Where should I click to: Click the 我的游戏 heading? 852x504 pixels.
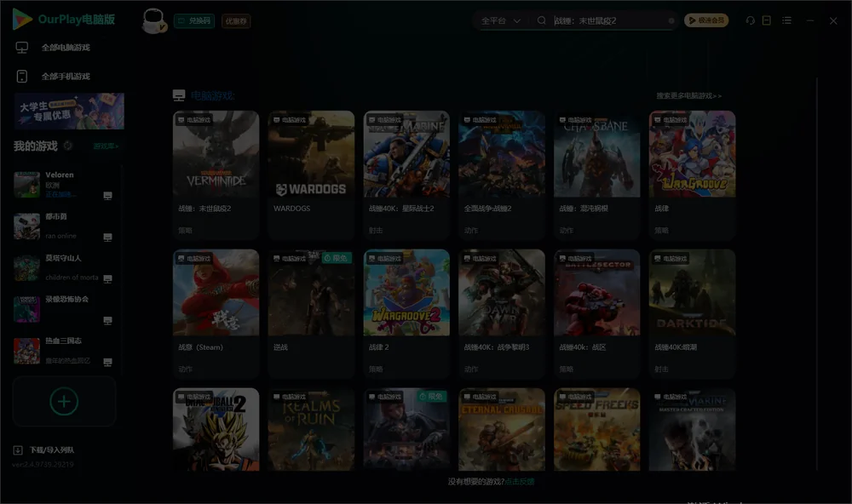[x=36, y=146]
